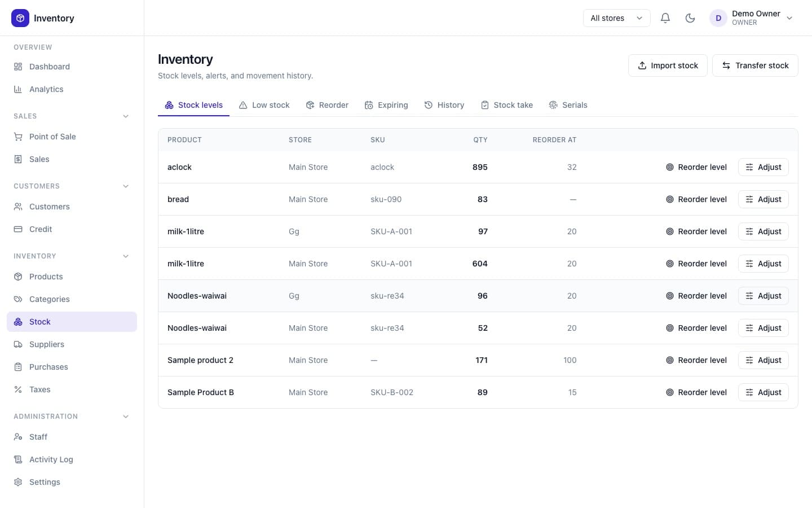The image size is (812, 508).
Task: Click the Inventory app logo icon
Action: (x=20, y=18)
